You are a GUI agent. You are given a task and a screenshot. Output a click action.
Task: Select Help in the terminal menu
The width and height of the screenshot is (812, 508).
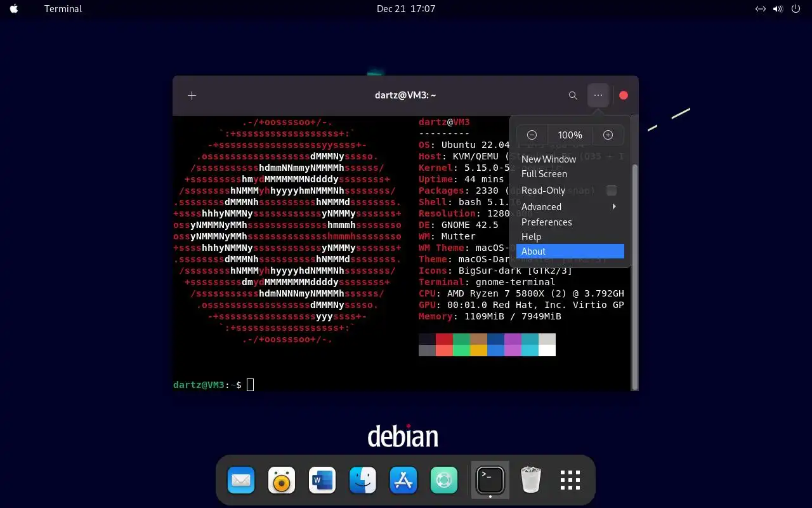point(570,236)
